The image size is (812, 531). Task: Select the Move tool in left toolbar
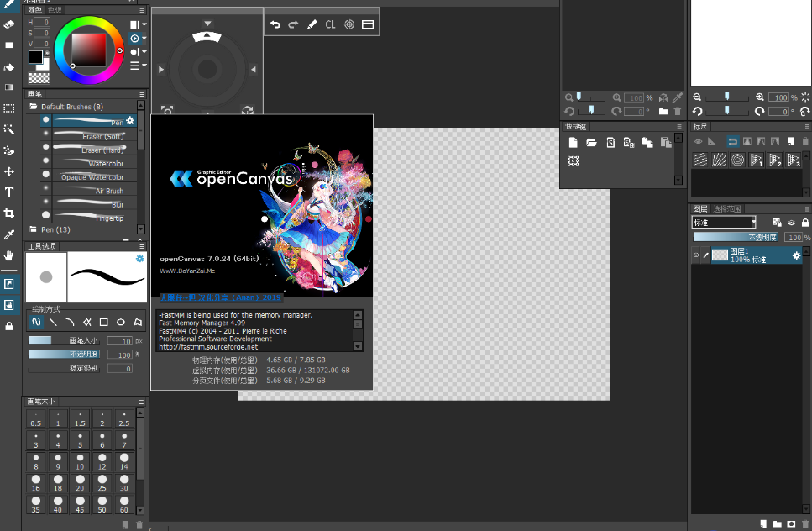pyautogui.click(x=9, y=171)
